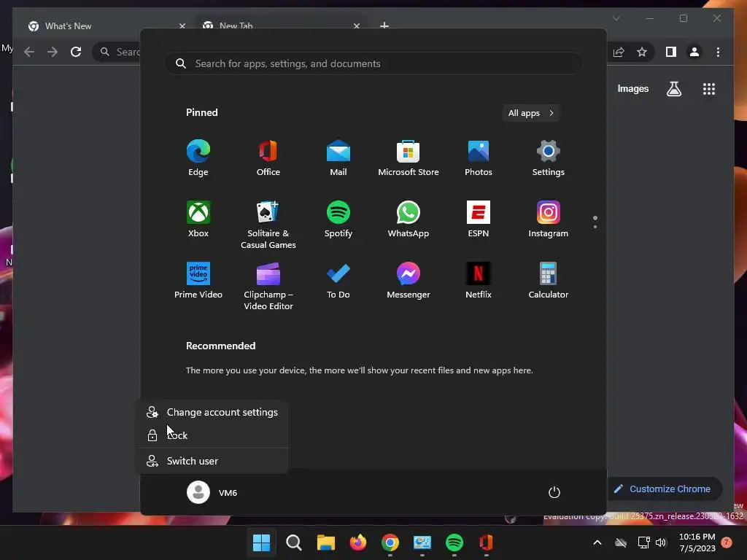This screenshot has height=560, width=747.
Task: Open Solitaire & Casual Games
Action: coord(268,225)
